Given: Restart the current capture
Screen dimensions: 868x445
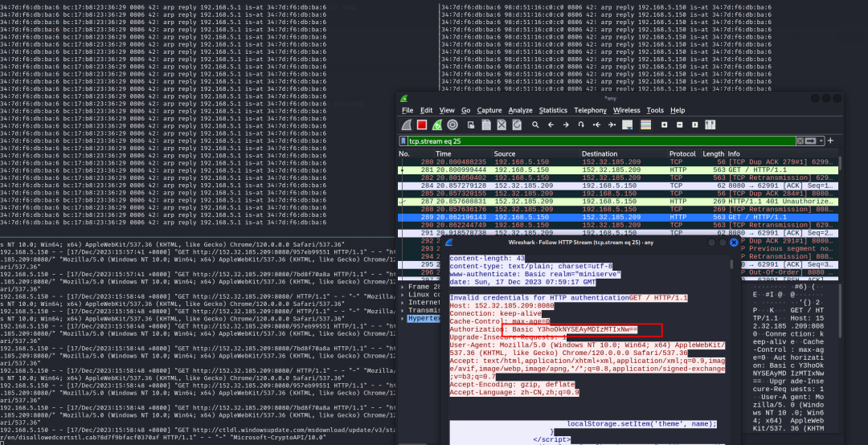Looking at the screenshot, I should click(437, 125).
